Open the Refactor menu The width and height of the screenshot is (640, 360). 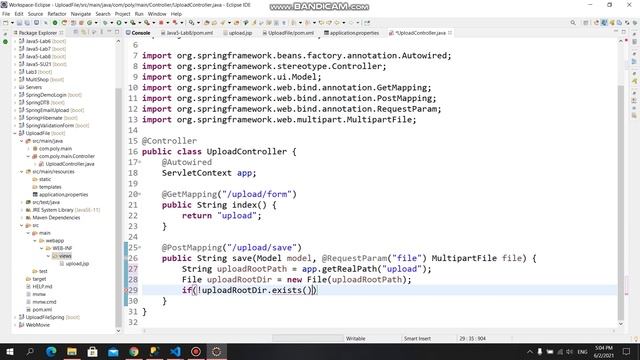(57, 14)
